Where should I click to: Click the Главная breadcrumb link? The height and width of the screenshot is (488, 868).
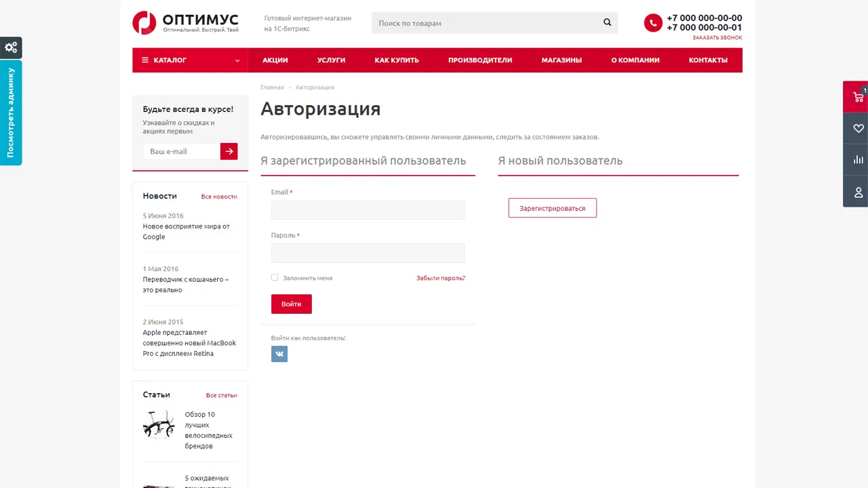[x=272, y=87]
